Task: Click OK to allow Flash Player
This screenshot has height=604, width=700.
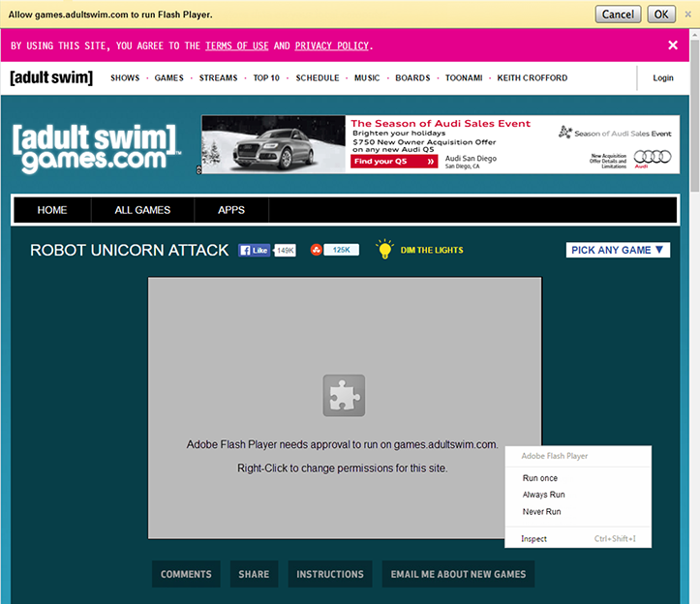Action: [x=661, y=15]
